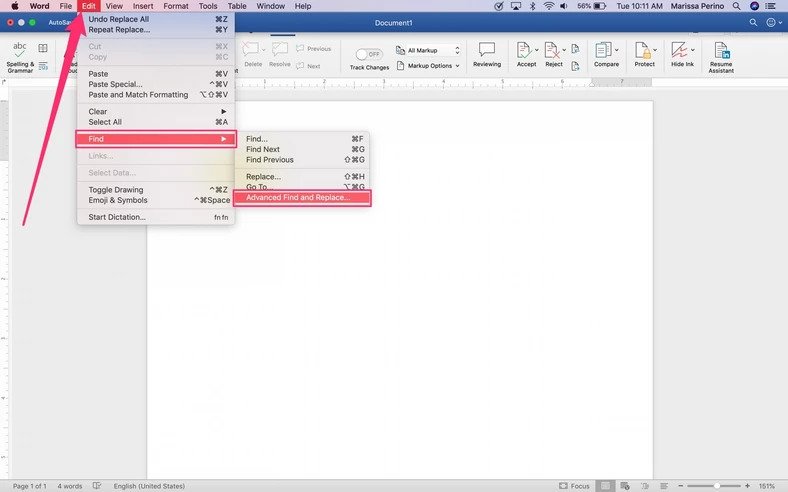The width and height of the screenshot is (788, 492).
Task: Click the zoom out minus button
Action: (x=680, y=486)
